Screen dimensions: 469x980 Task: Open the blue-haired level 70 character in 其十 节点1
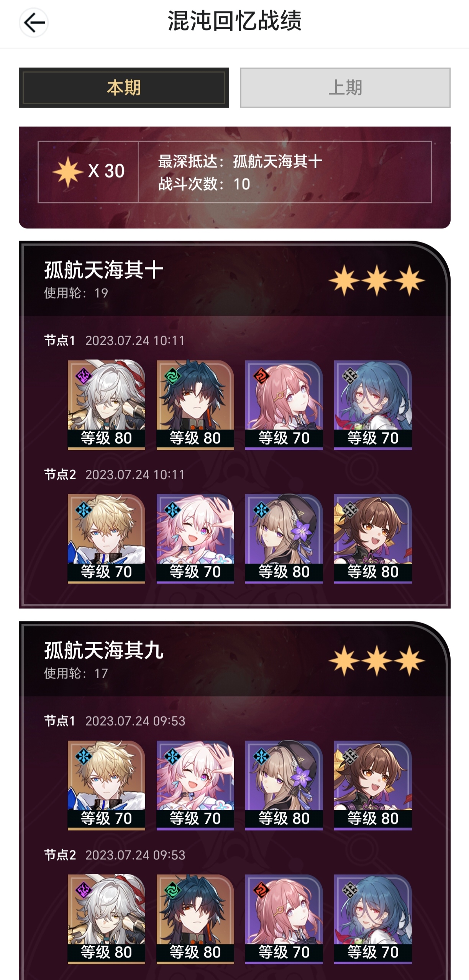point(373,405)
